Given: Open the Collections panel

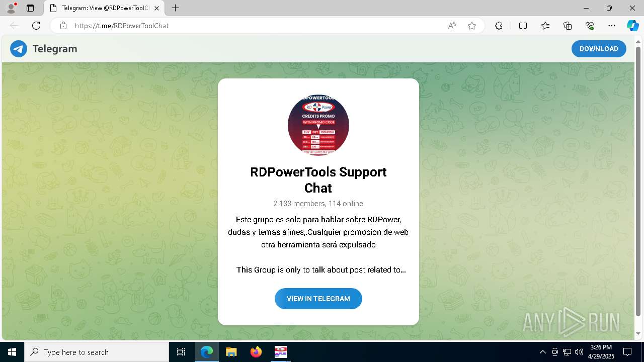Looking at the screenshot, I should point(568,26).
